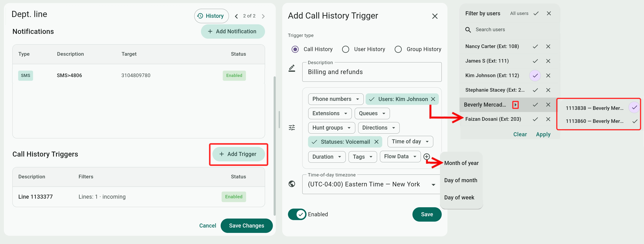
Task: Toggle 1113838 — Beverly Mer... selected checkmark
Action: click(x=634, y=108)
